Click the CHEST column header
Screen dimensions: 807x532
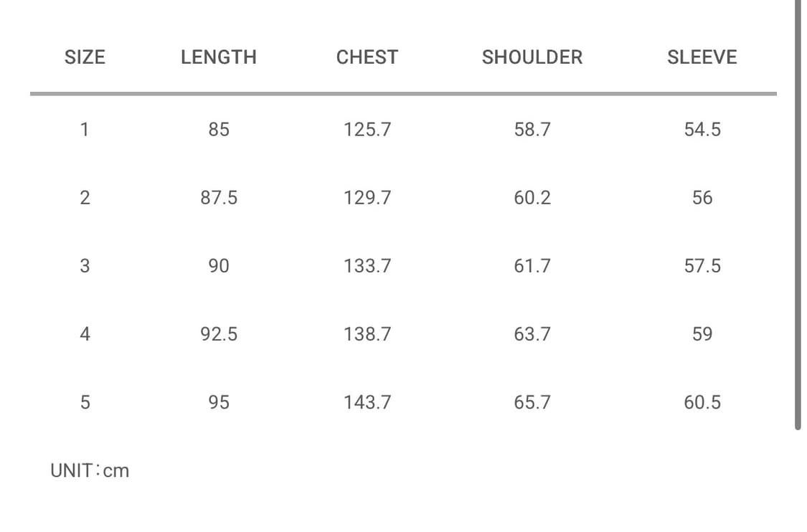click(x=367, y=57)
